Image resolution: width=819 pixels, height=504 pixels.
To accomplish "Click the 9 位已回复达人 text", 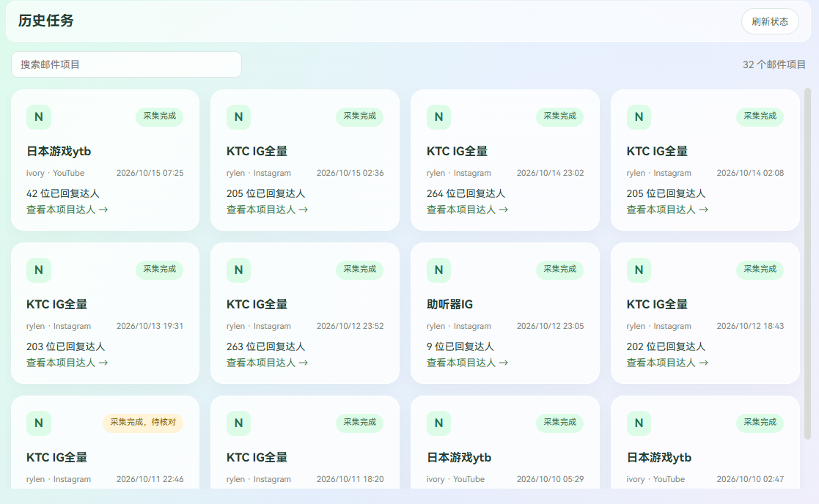I will (460, 346).
